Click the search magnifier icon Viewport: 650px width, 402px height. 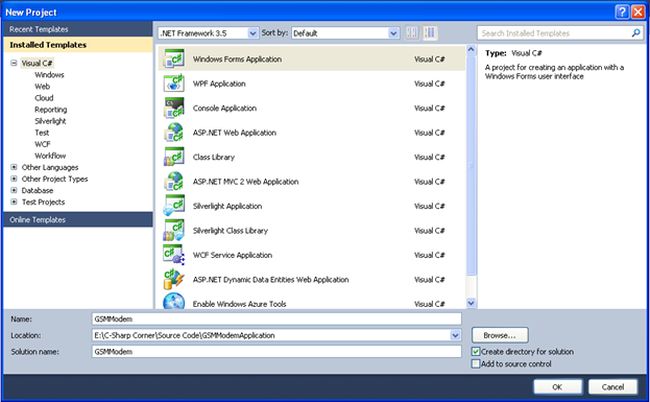tap(635, 33)
